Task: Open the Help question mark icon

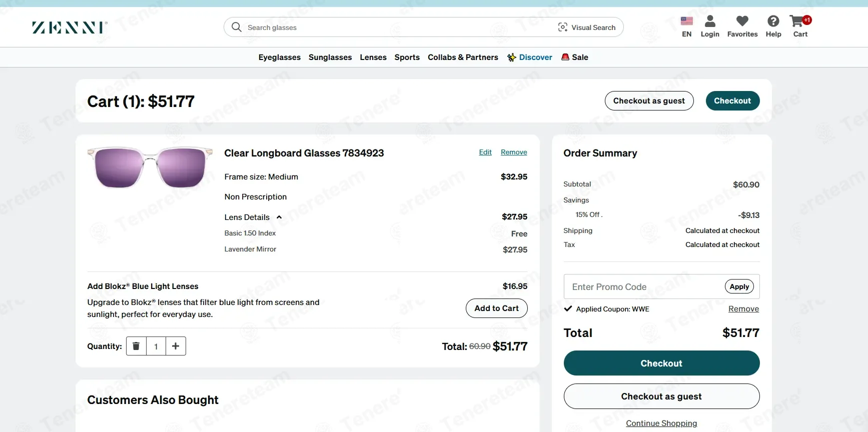Action: pyautogui.click(x=773, y=21)
